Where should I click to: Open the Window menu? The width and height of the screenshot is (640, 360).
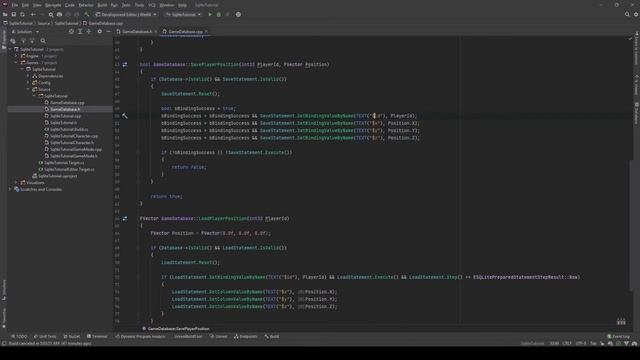coord(167,5)
